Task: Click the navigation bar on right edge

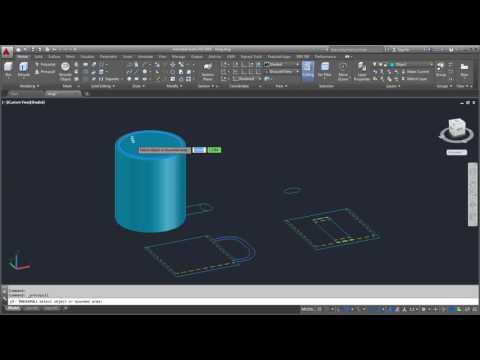Action: tap(473, 195)
